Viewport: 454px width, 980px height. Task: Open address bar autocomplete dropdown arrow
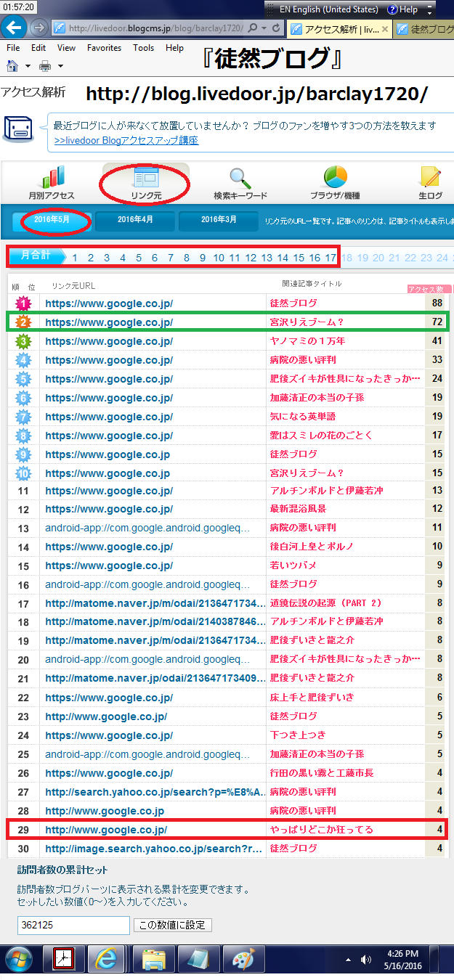coord(263,28)
